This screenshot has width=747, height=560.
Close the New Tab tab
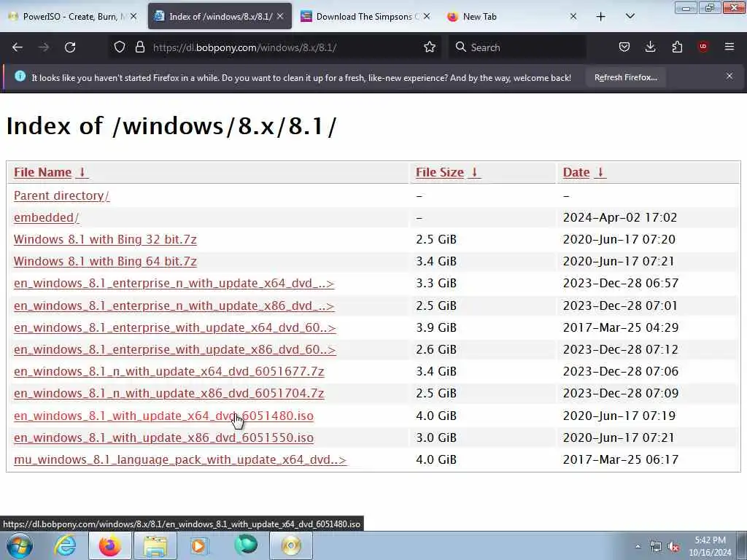click(x=573, y=16)
